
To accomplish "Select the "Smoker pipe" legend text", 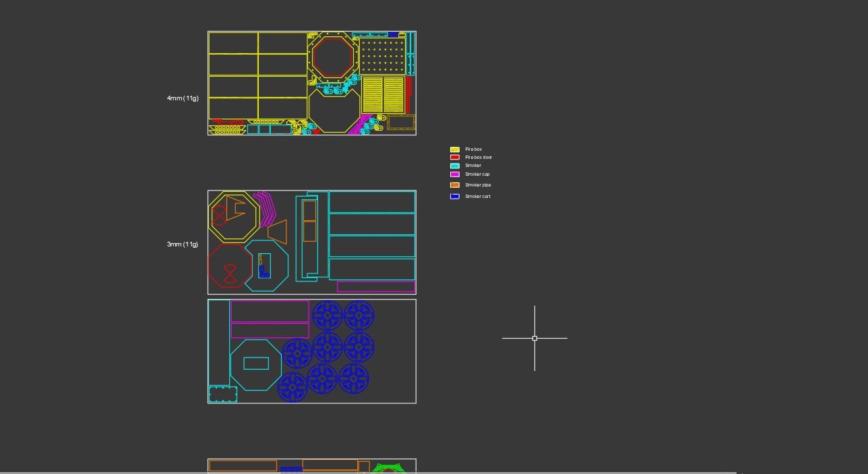I will pos(478,185).
